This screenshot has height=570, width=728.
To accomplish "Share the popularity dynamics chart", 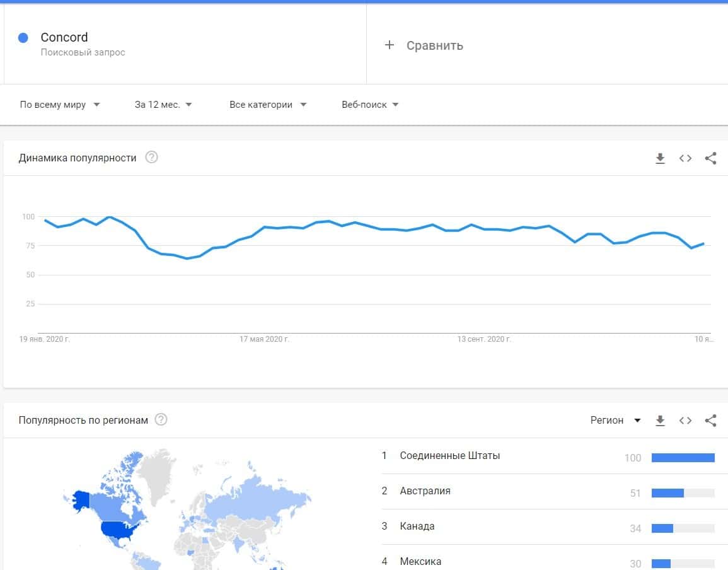I will click(710, 158).
